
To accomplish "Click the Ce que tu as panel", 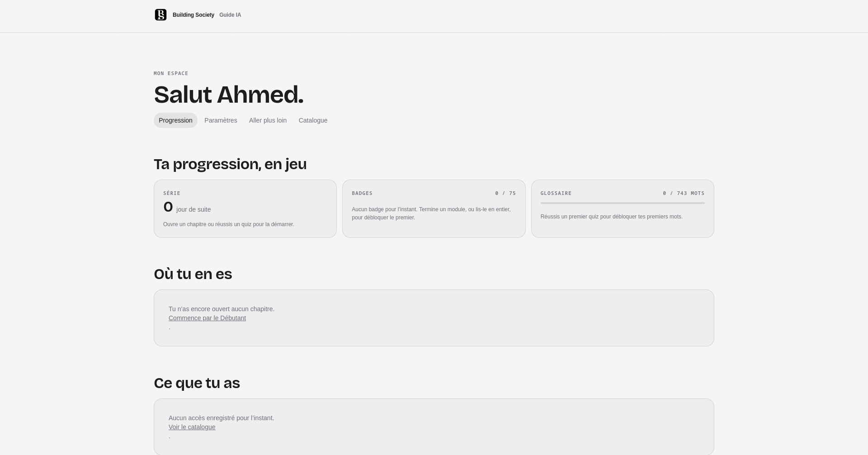I will 434,427.
